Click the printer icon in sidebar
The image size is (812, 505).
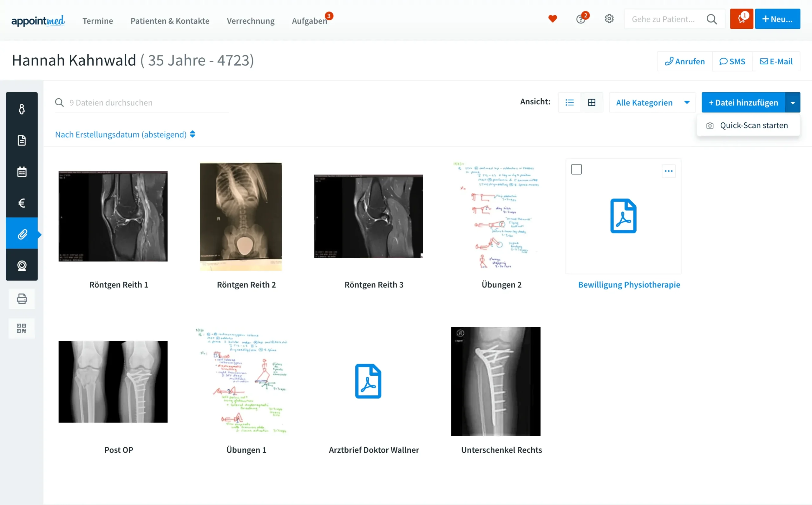pos(22,299)
